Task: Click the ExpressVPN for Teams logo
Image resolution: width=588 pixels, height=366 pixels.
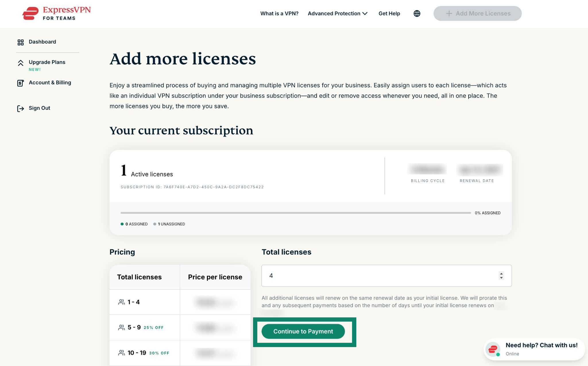Action: pos(57,14)
